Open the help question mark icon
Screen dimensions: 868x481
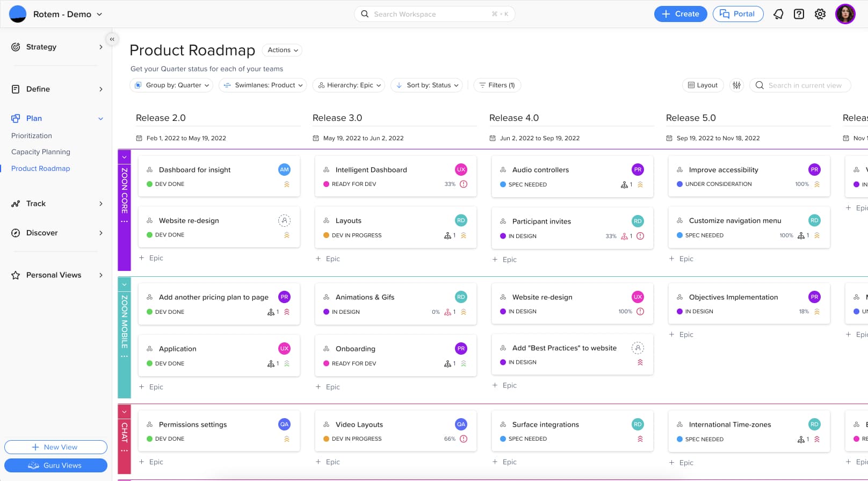click(x=799, y=14)
